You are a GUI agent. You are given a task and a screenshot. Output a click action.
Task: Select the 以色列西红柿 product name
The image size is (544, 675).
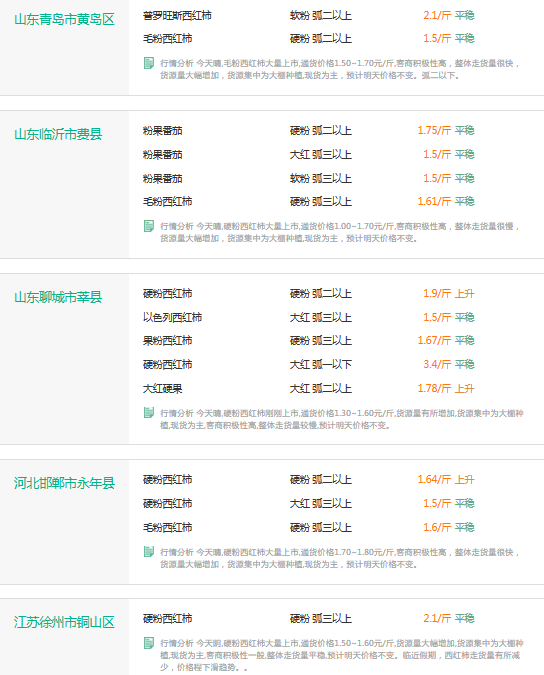point(172,318)
